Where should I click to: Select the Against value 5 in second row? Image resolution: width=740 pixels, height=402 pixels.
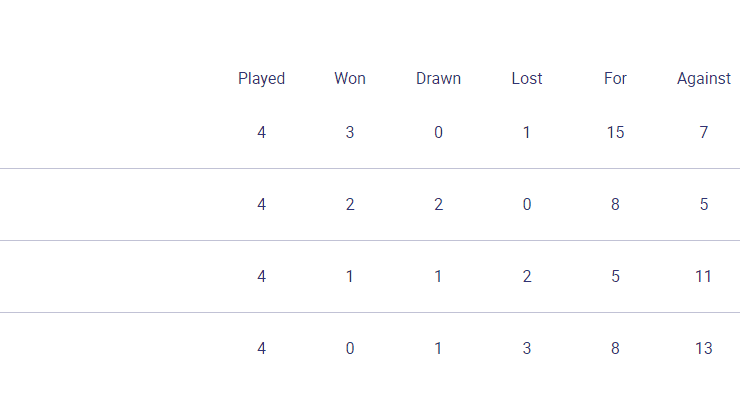[704, 204]
